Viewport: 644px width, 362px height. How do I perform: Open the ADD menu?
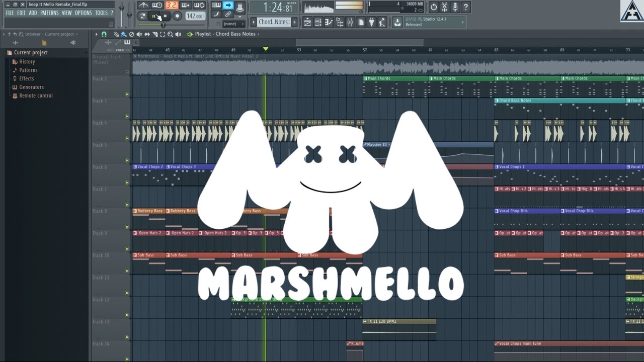(33, 13)
